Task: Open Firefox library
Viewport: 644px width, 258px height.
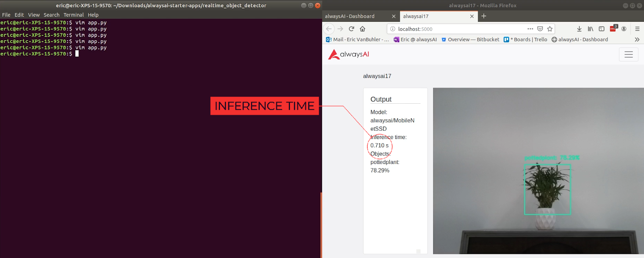Action: [590, 29]
